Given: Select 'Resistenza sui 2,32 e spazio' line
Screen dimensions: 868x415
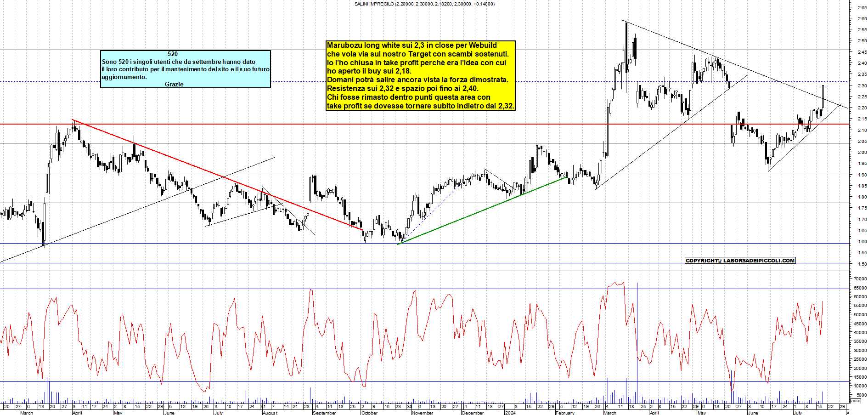Looking at the screenshot, I should (402, 88).
